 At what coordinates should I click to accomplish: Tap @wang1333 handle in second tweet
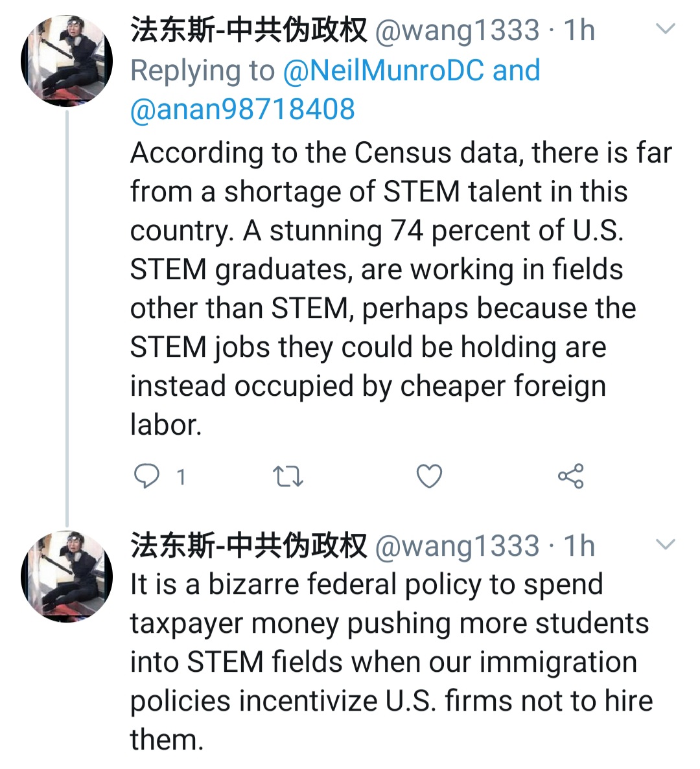point(457,545)
